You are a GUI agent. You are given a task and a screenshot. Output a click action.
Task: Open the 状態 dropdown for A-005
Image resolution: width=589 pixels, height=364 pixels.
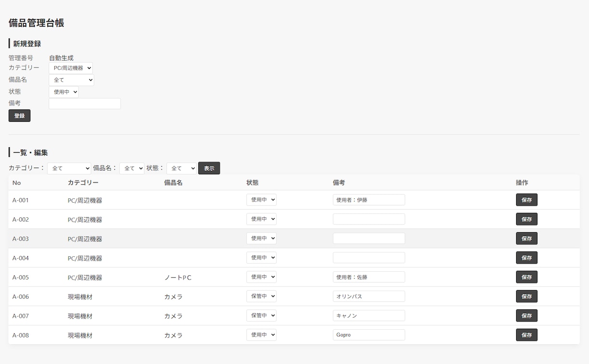(x=261, y=277)
